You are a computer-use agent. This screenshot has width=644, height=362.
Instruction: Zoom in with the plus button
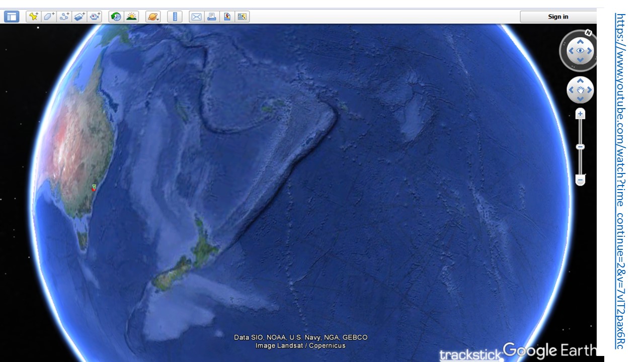[580, 114]
